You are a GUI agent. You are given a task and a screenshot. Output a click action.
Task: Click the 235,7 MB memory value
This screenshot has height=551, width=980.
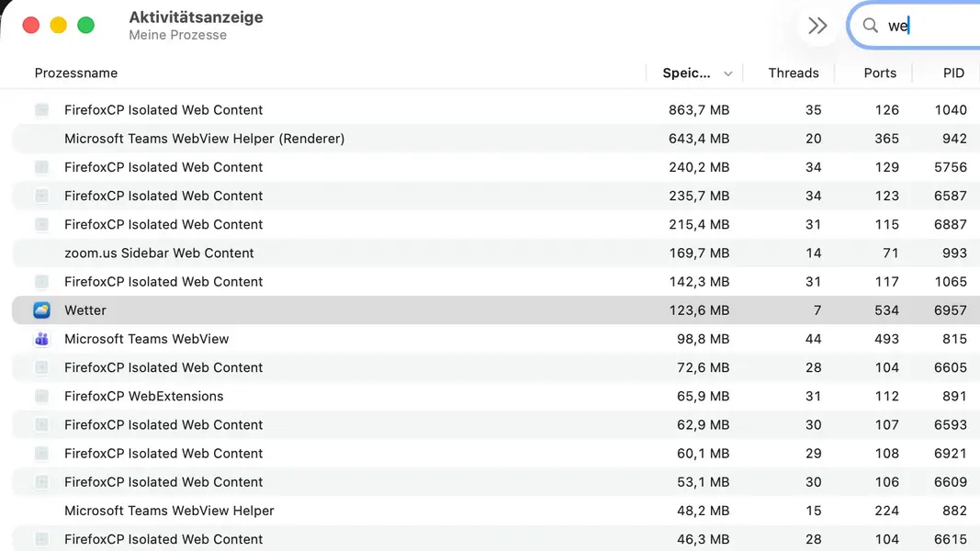(x=699, y=196)
